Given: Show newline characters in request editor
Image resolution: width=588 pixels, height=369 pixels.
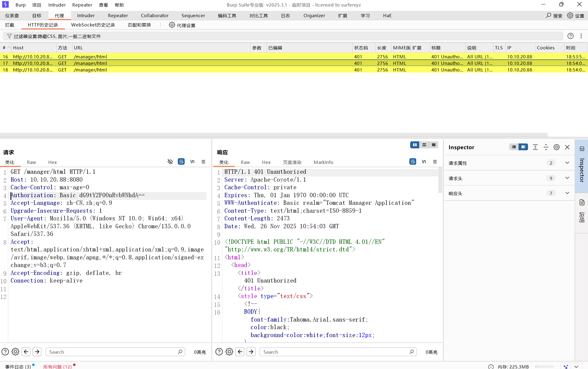Looking at the screenshot, I should coord(192,162).
